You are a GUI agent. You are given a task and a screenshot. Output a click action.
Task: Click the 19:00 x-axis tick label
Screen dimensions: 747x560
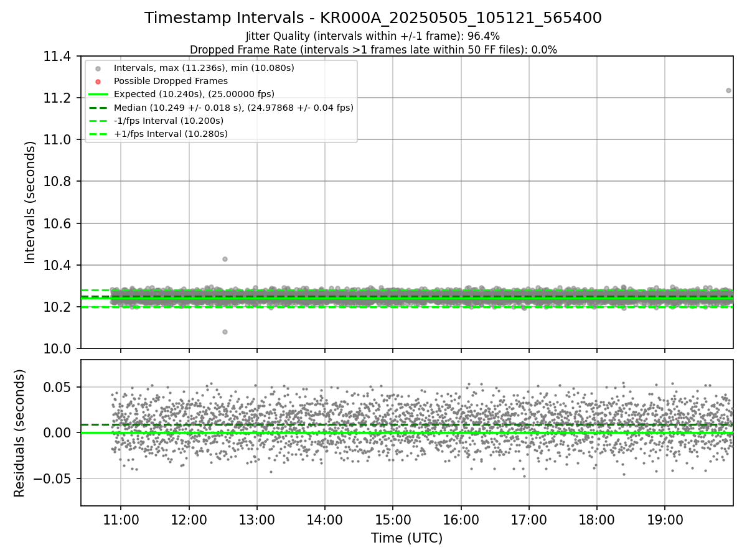664,520
